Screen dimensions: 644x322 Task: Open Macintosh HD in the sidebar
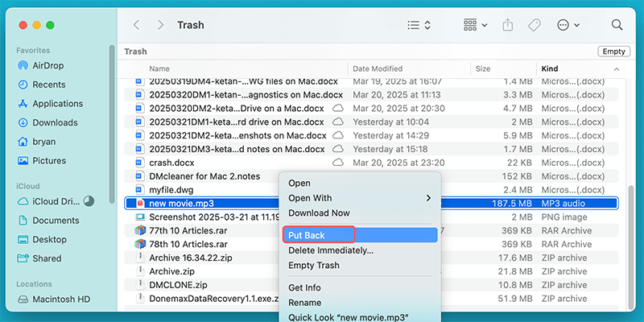click(x=54, y=299)
